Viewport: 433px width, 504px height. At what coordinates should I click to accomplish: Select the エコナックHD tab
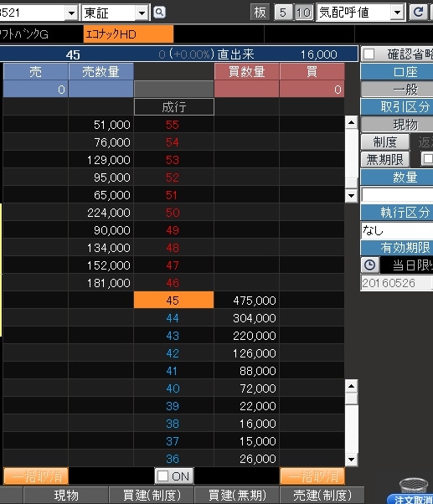[x=128, y=34]
